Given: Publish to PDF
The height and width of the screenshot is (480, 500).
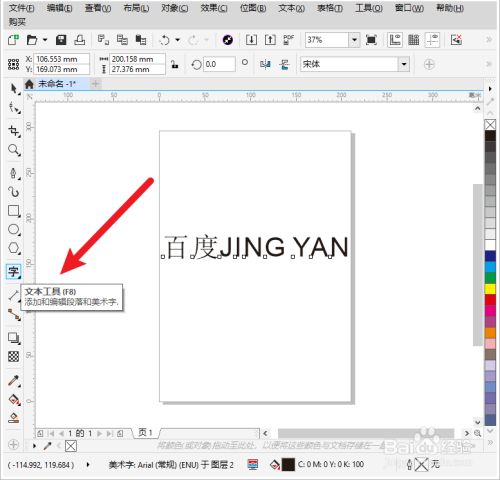Looking at the screenshot, I should (288, 40).
